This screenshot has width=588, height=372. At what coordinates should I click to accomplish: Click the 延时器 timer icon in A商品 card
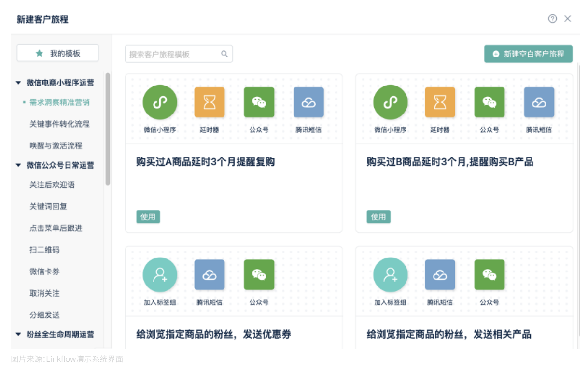coord(210,102)
